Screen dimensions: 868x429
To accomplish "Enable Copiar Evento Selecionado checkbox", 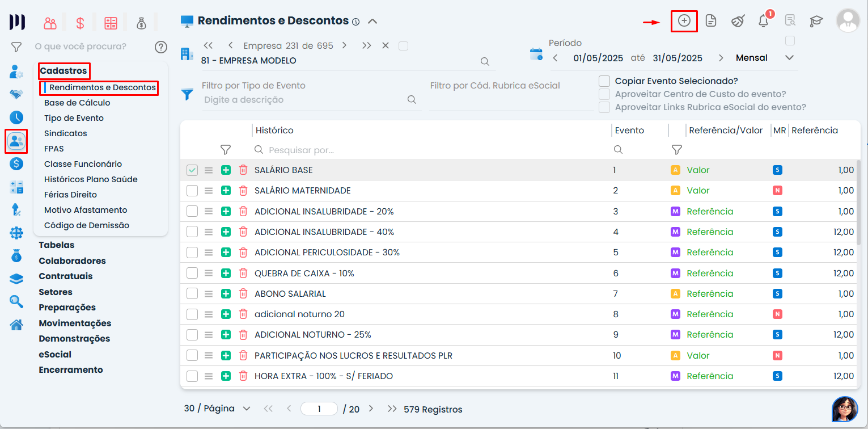I will 604,81.
